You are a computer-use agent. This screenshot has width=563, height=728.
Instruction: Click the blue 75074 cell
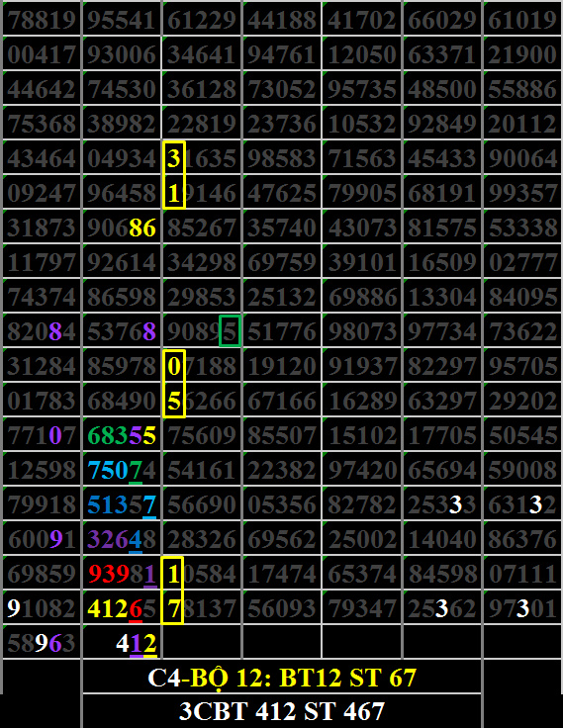[122, 470]
